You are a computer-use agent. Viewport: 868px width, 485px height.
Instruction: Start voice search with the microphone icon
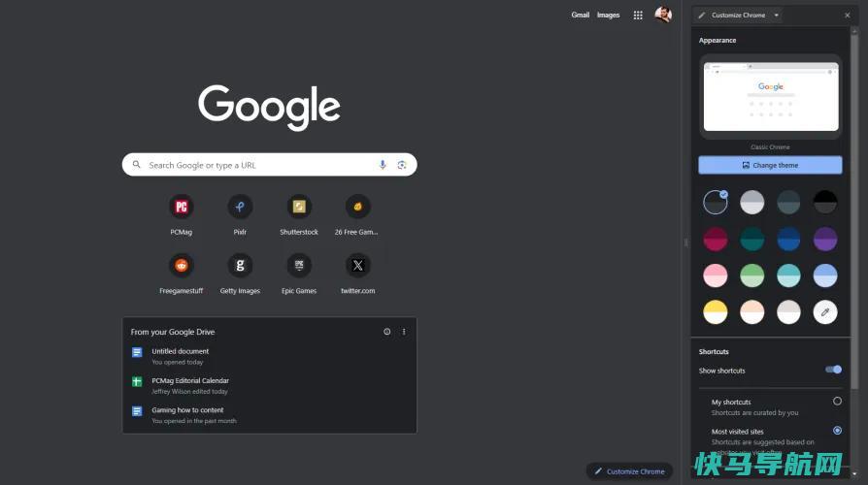[x=383, y=165]
